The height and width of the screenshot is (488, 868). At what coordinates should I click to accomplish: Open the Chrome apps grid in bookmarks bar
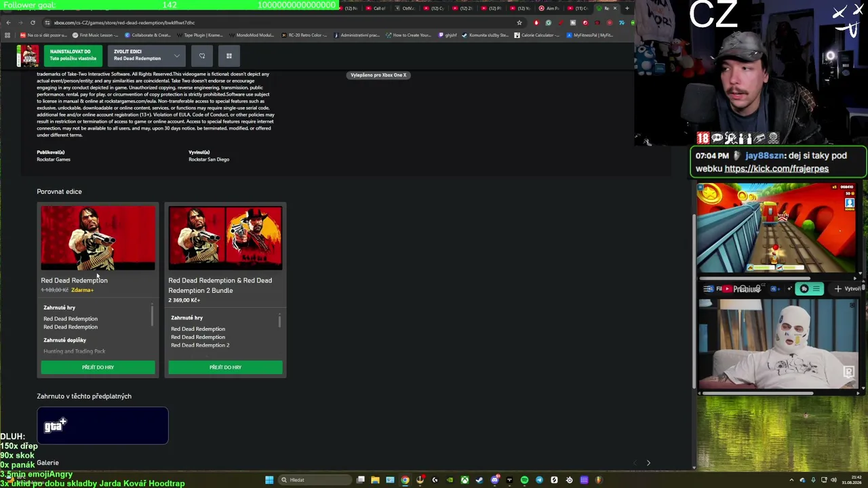tap(7, 35)
